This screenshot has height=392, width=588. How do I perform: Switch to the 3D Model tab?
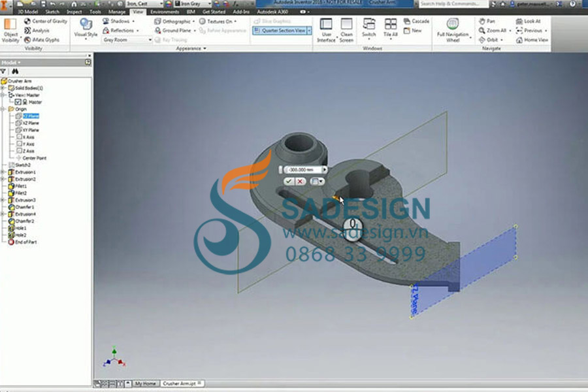pyautogui.click(x=28, y=12)
